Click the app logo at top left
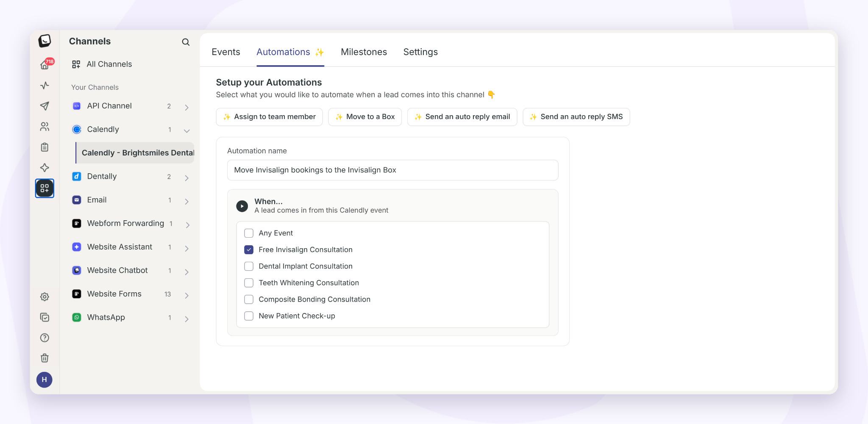The width and height of the screenshot is (868, 424). click(45, 41)
